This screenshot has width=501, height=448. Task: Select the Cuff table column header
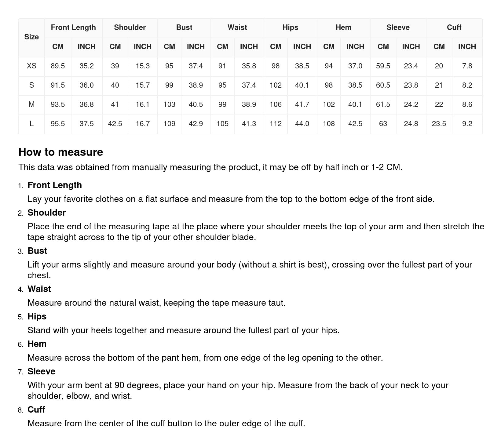(454, 27)
